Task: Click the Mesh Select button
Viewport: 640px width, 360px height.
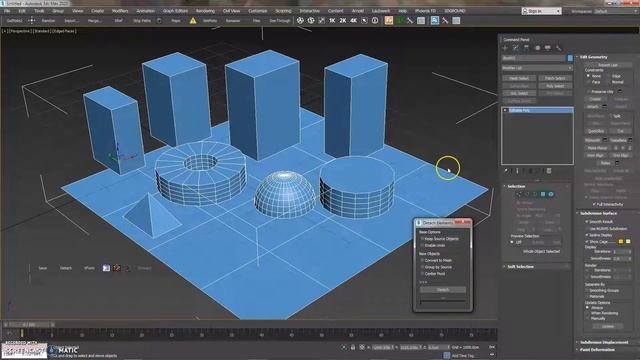Action: click(519, 78)
